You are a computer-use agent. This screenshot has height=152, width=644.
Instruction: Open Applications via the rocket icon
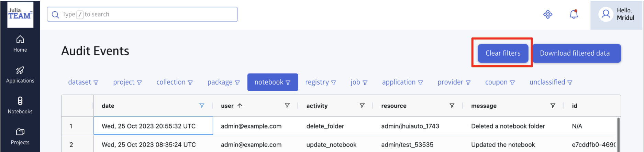[x=20, y=70]
